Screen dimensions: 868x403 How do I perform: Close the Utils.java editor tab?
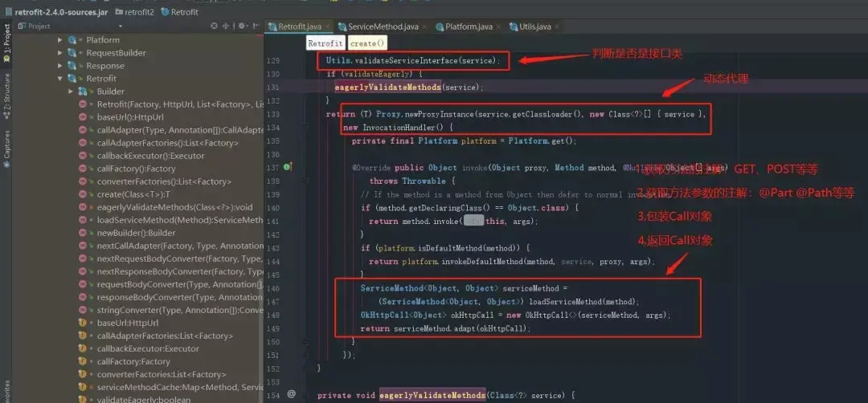(x=556, y=26)
